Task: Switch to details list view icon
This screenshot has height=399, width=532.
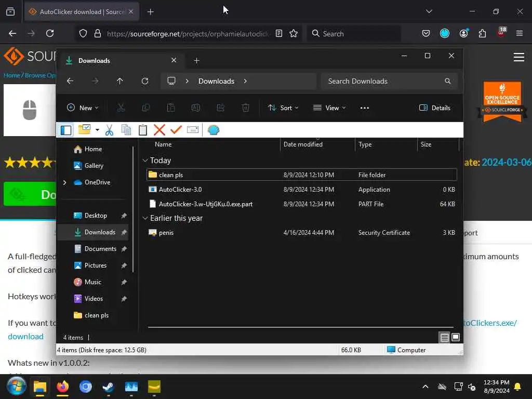Action: [445, 337]
